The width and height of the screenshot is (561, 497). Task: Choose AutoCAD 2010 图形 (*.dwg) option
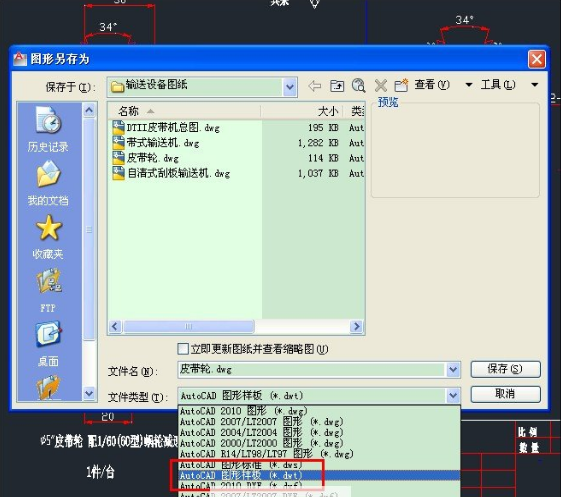[x=319, y=411]
